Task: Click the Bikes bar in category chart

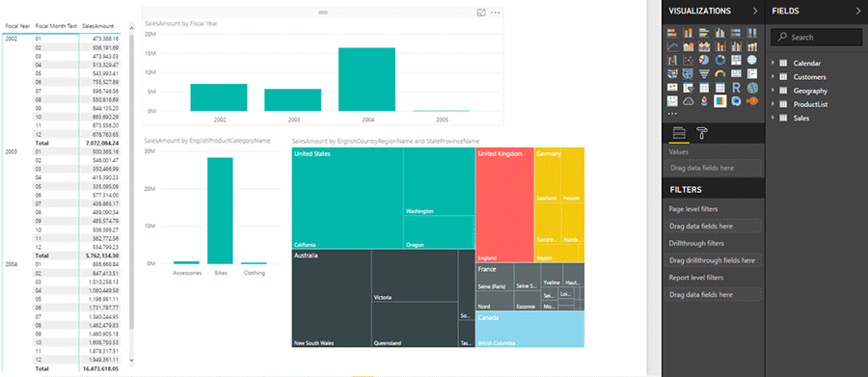Action: 220,211
